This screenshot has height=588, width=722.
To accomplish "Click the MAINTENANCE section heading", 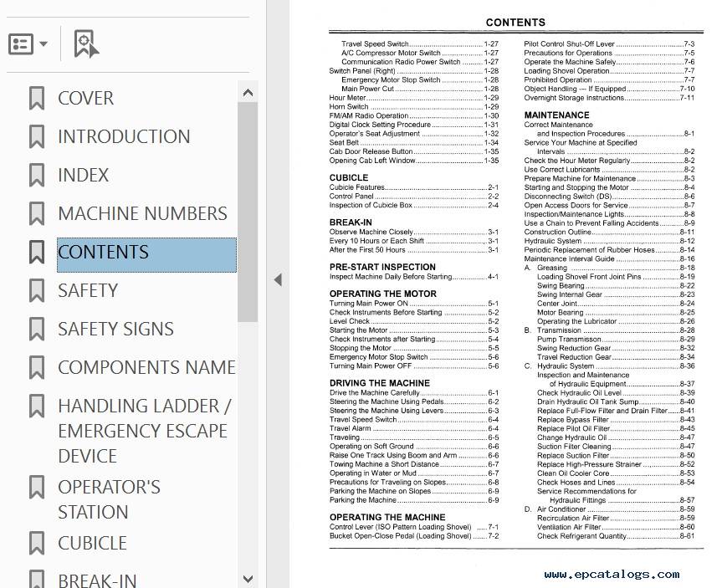I will 556,115.
